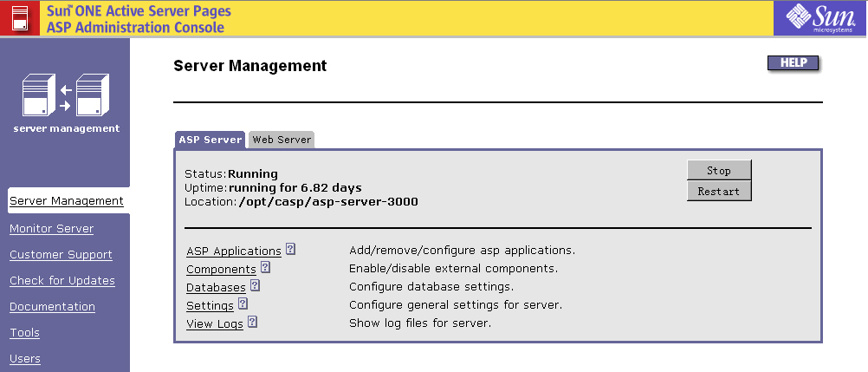
Task: Open the ASP Applications link
Action: (234, 251)
